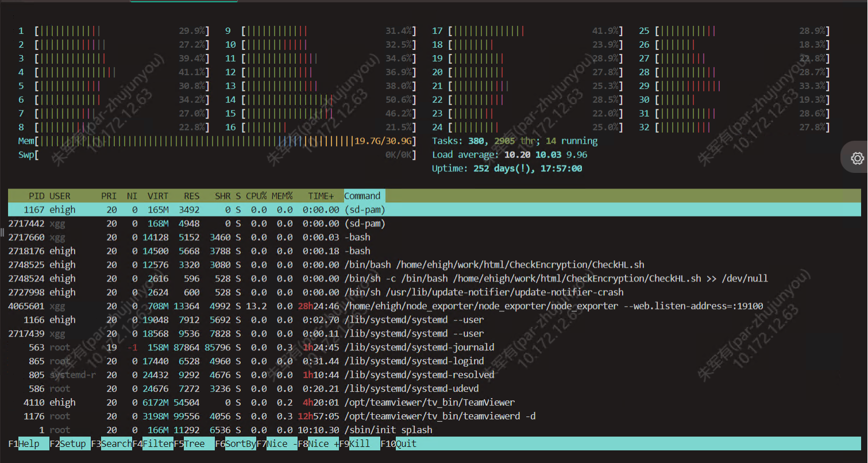The height and width of the screenshot is (463, 868).
Task: Select xgg's systemd --user row
Action: pos(434,334)
